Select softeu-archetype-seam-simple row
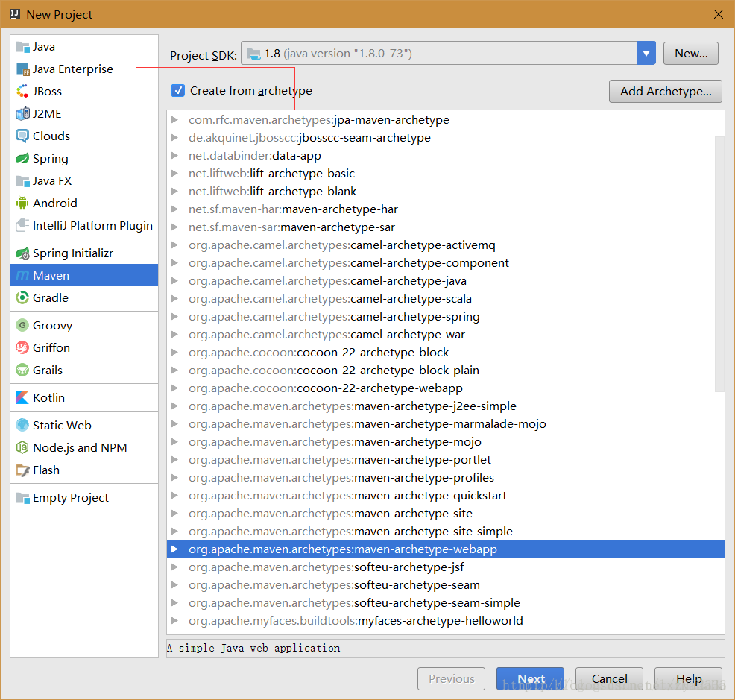Image resolution: width=735 pixels, height=700 pixels. tap(445, 603)
